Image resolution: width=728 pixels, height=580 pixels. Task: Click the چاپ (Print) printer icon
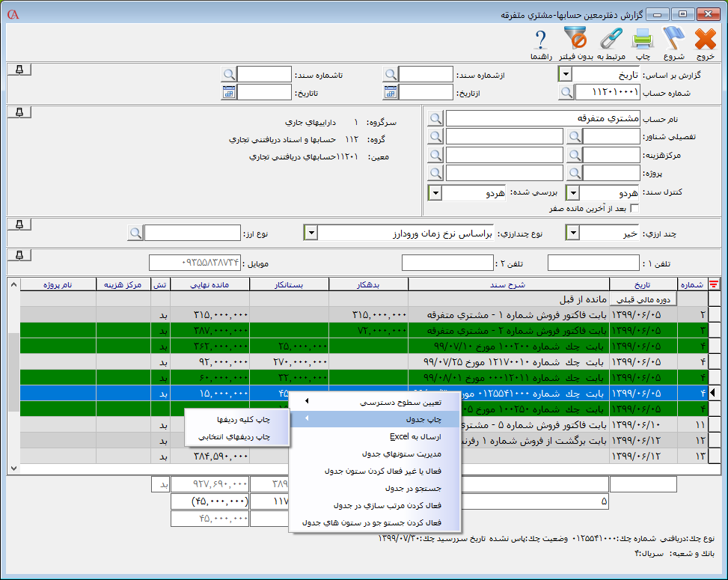click(643, 39)
